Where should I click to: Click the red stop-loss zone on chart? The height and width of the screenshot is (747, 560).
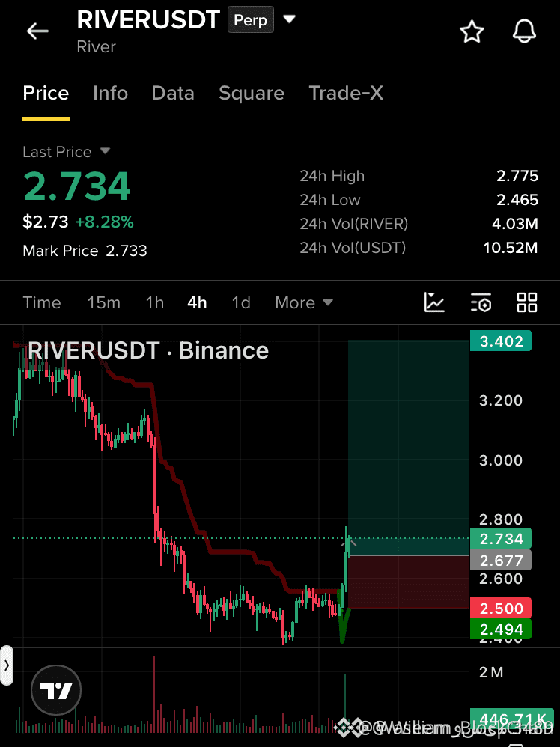click(x=409, y=582)
